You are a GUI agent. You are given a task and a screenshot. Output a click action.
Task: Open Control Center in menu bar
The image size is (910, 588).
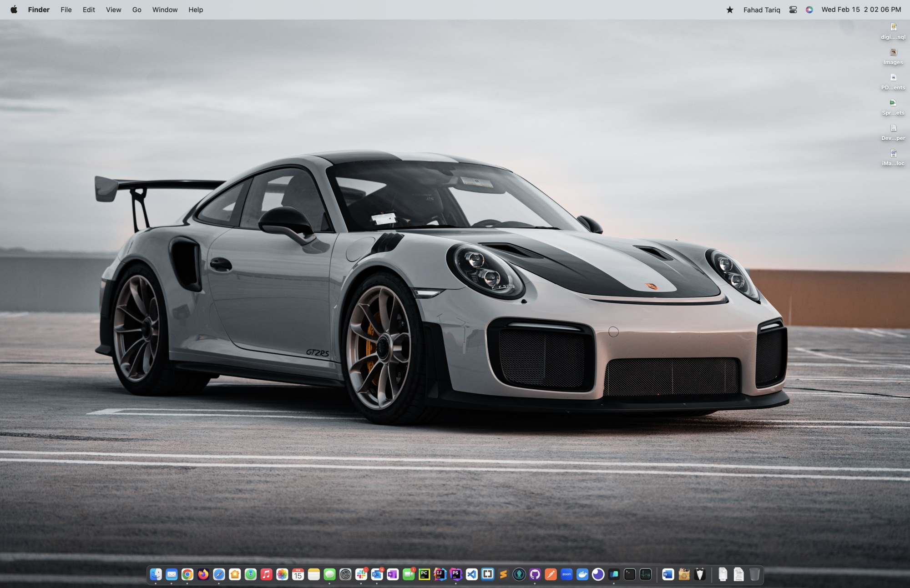tap(793, 10)
